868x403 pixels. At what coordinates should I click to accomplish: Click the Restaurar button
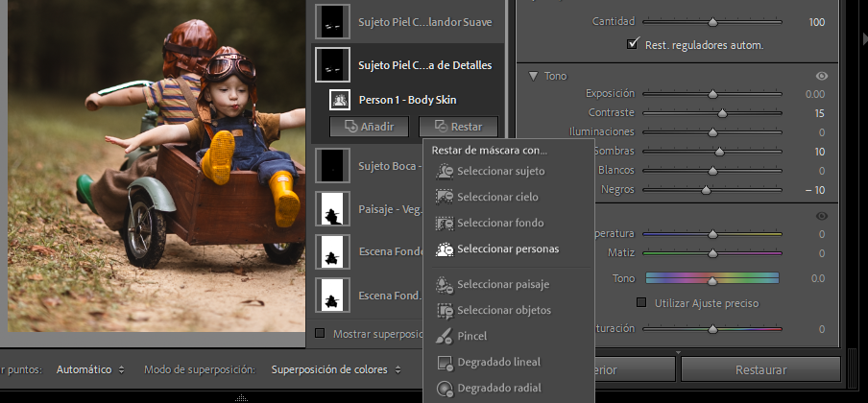pyautogui.click(x=760, y=369)
